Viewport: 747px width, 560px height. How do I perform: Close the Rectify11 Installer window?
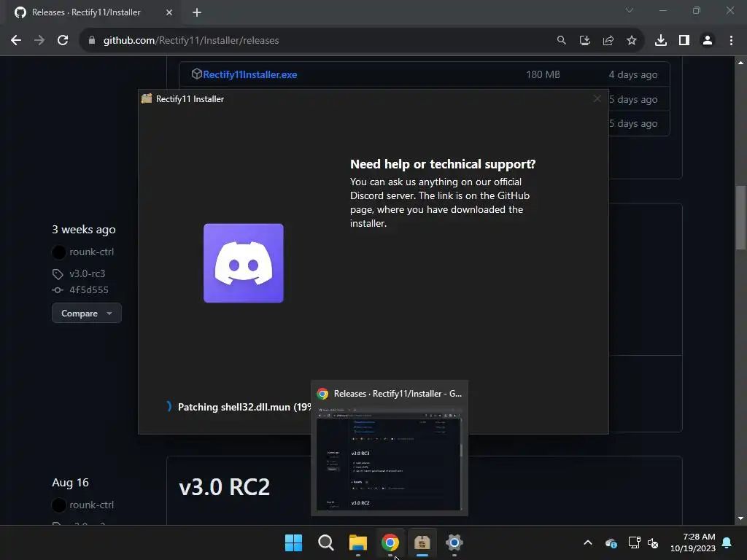click(597, 98)
